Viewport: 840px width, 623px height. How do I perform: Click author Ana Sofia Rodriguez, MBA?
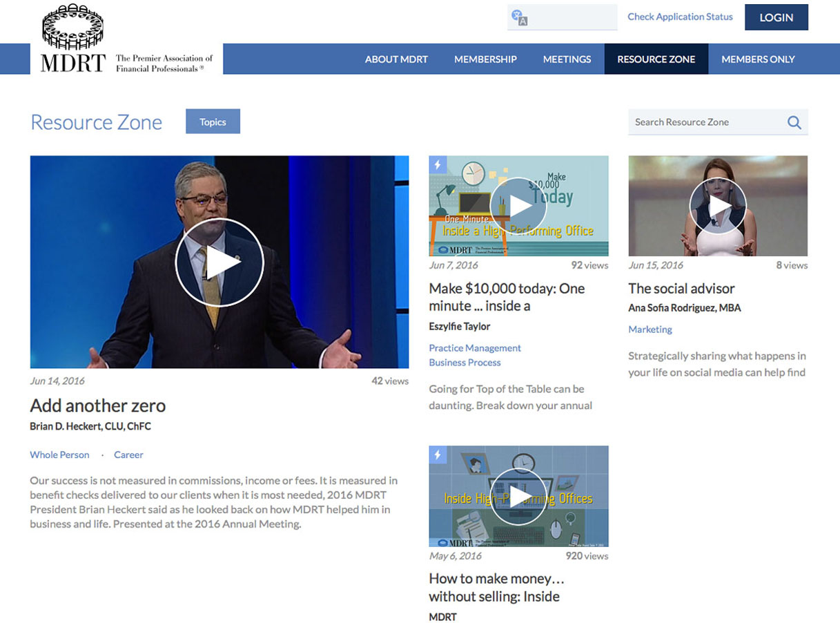tap(685, 308)
